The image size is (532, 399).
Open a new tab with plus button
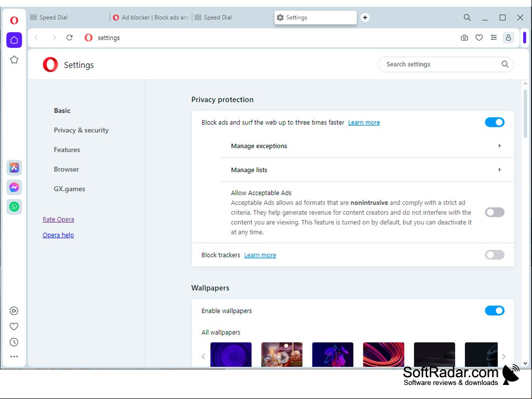pyautogui.click(x=365, y=17)
